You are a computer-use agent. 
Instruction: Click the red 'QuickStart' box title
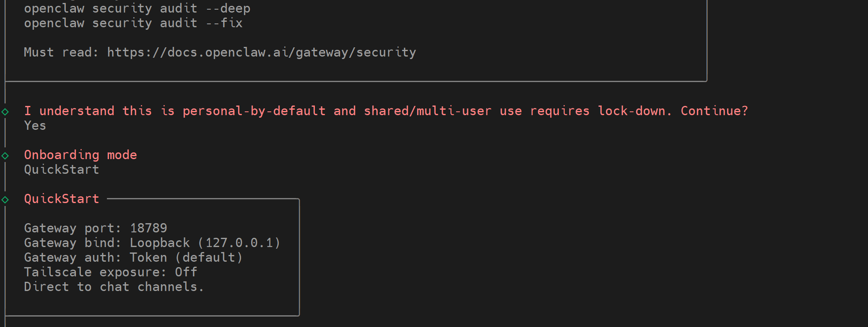pyautogui.click(x=62, y=199)
